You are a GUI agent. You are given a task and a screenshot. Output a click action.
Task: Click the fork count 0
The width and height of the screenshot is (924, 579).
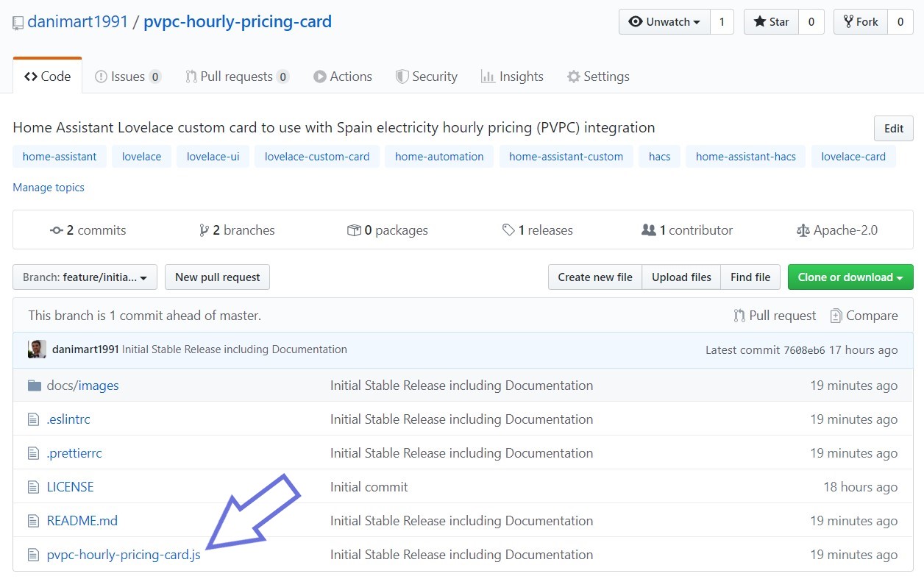point(900,22)
